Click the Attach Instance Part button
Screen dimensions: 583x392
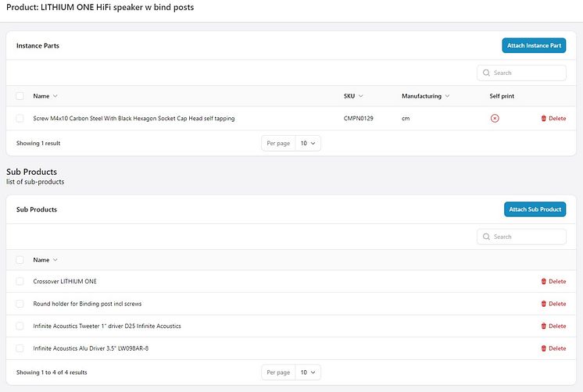point(534,45)
